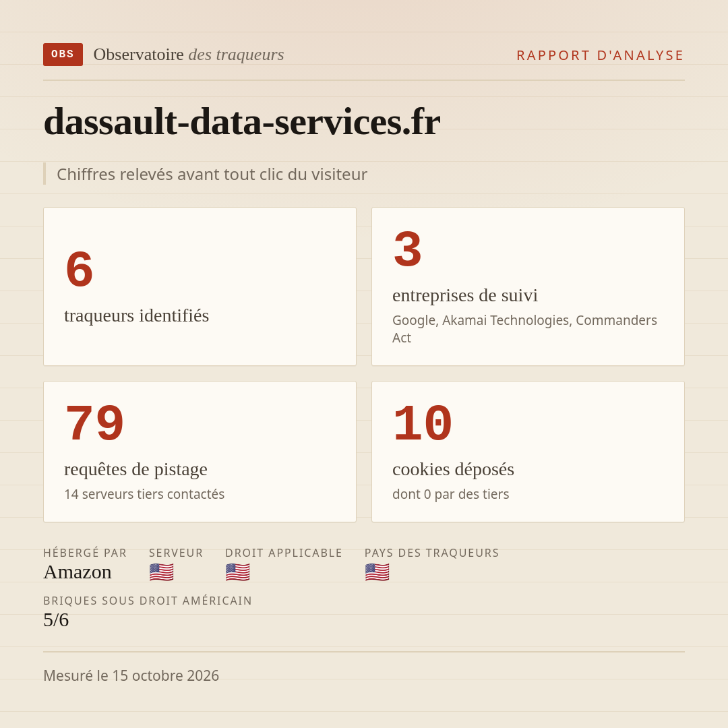Click the Observatoire des traqueurs title
Screen dimensions: 728x728
click(189, 55)
